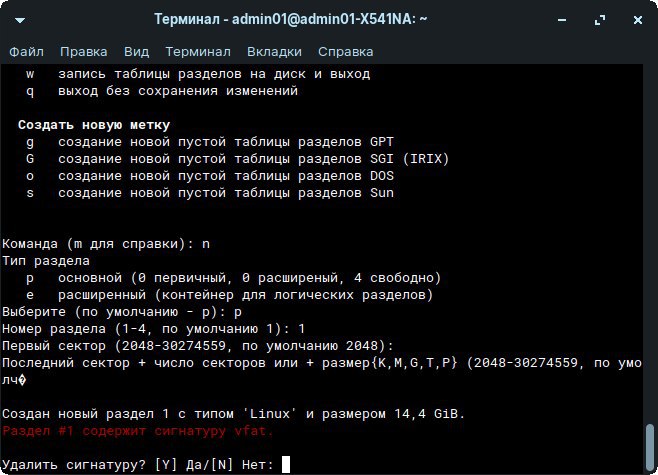Image resolution: width=658 pixels, height=475 pixels.
Task: Click the line 'Номер раздела (1-4, по умолчанию 1): 1'
Action: click(154, 329)
